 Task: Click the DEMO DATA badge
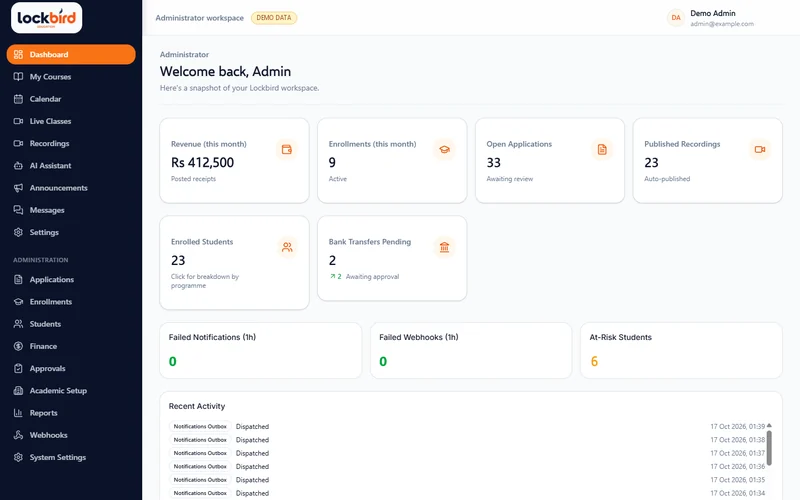[274, 18]
